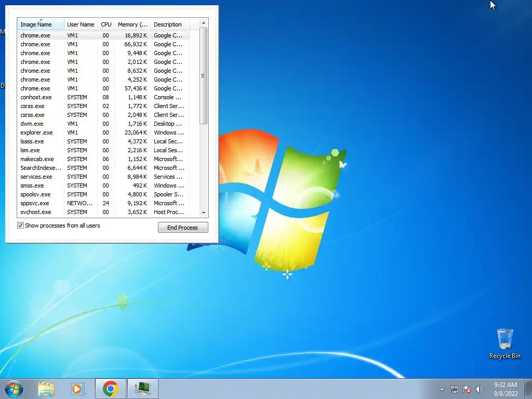The width and height of the screenshot is (532, 399).
Task: Select chrome.exe row with 2,012 K
Action: (x=103, y=62)
